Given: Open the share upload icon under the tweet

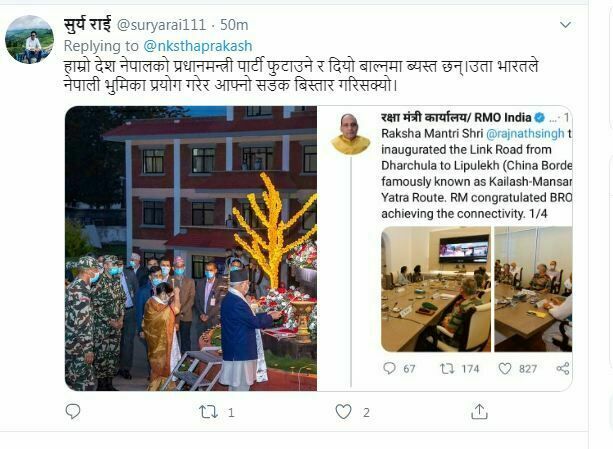Looking at the screenshot, I should [x=479, y=411].
